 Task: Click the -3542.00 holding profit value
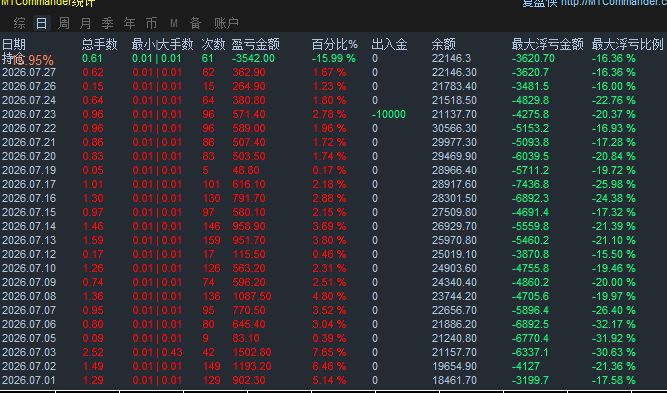point(253,58)
